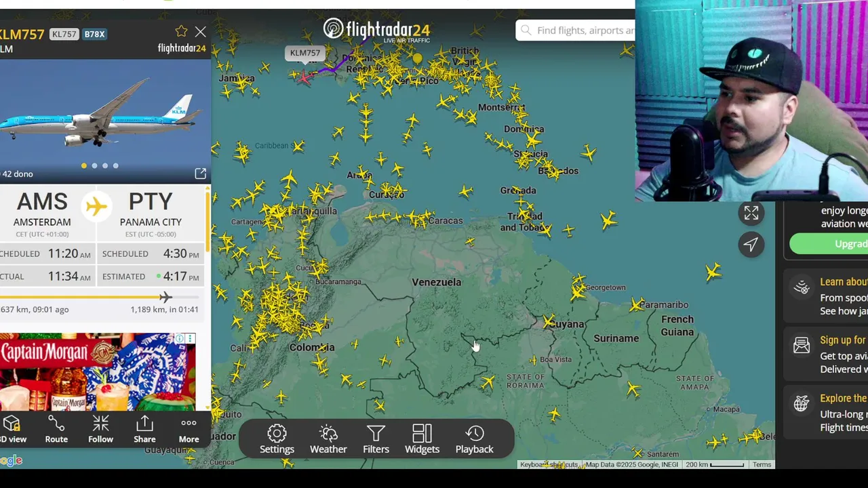Viewport: 868px width, 488px height.
Task: Click the flight progress bar plane marker
Action: 165,297
